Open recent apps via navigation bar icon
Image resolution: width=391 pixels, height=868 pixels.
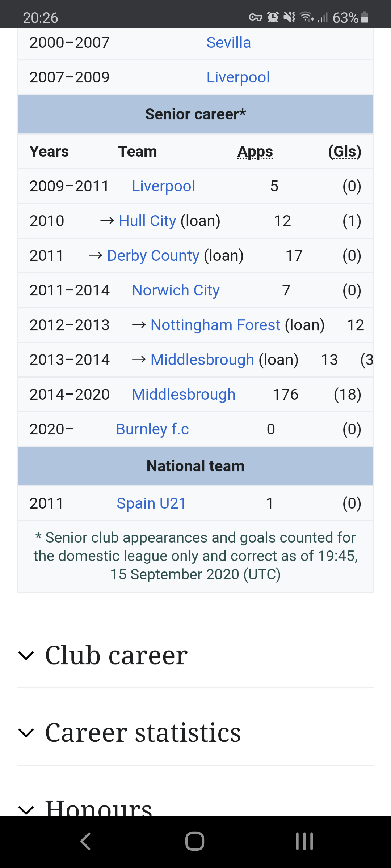click(x=304, y=841)
